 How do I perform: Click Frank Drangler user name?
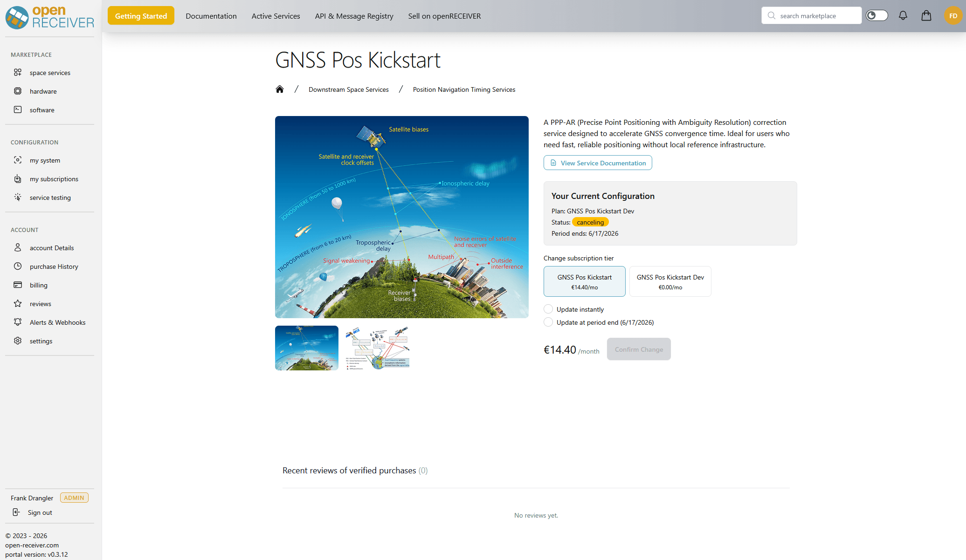pos(32,498)
